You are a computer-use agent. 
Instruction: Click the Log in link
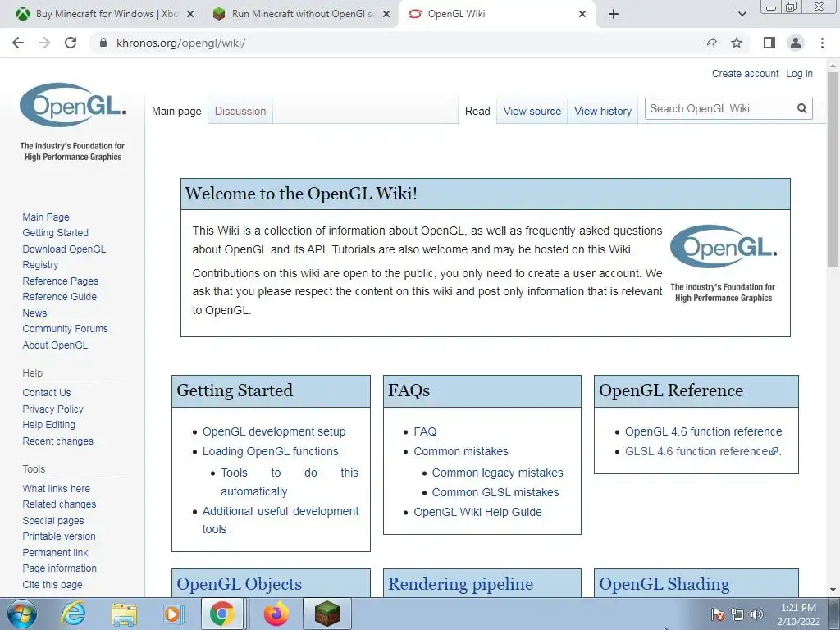[799, 73]
